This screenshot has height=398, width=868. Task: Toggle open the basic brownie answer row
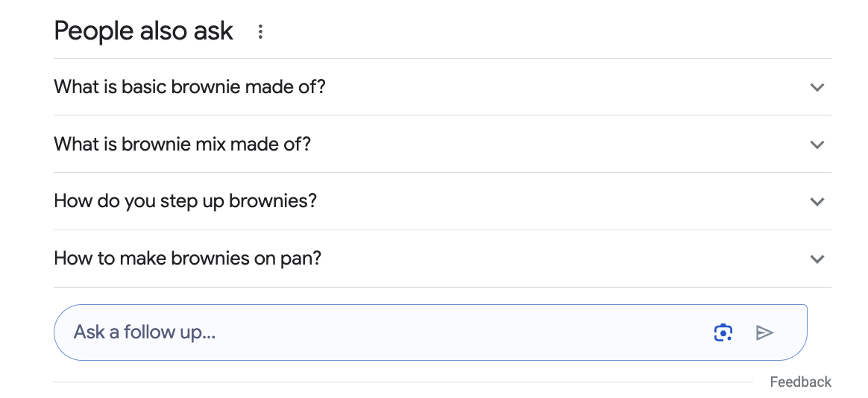pyautogui.click(x=442, y=87)
